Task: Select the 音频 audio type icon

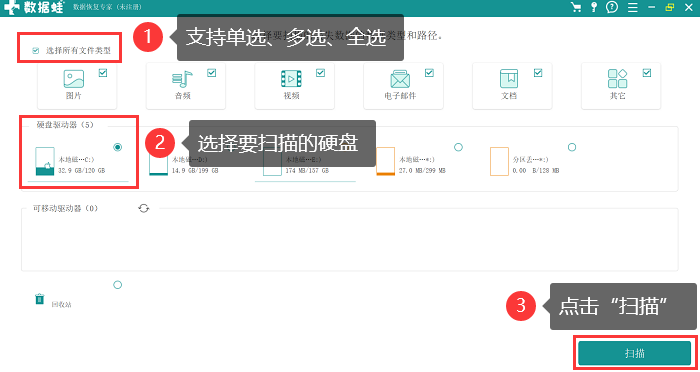Action: [182, 79]
